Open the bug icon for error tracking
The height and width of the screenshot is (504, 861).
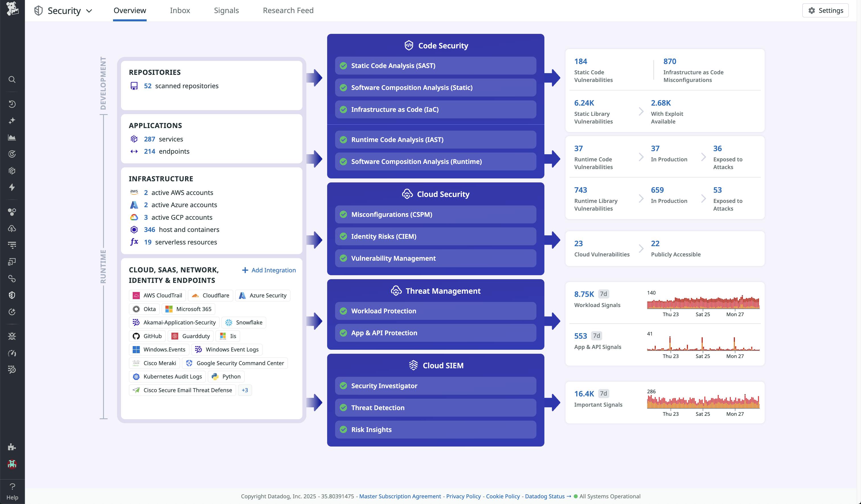coord(12,336)
